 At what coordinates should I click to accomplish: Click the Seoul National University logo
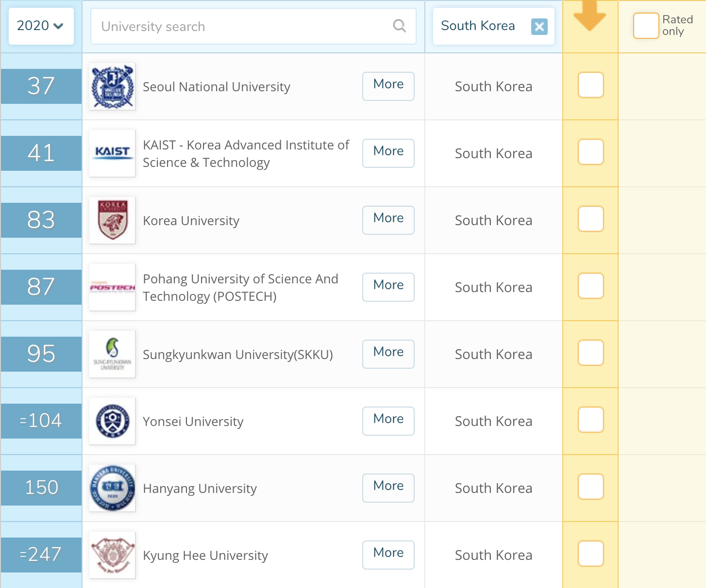click(x=112, y=86)
